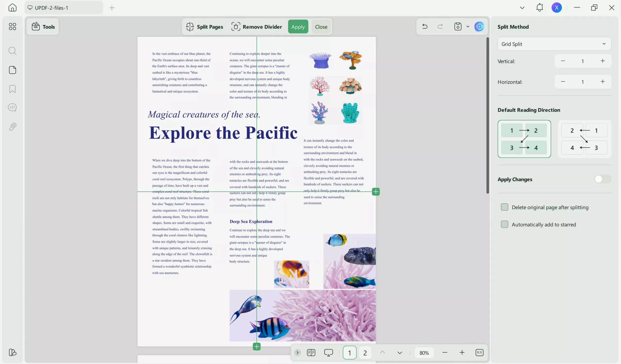
Task: Enable Apply Changes switch
Action: pyautogui.click(x=602, y=179)
